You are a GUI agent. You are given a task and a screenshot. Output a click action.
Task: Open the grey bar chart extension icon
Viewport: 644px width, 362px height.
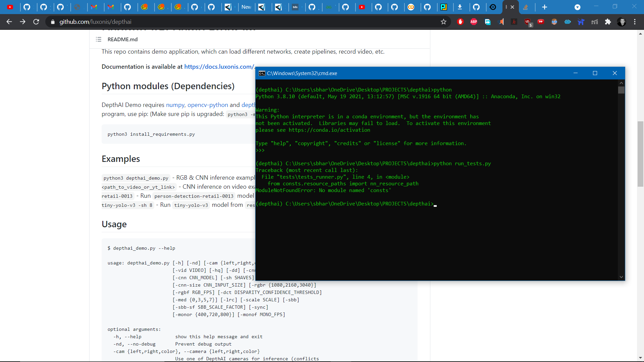pyautogui.click(x=594, y=22)
